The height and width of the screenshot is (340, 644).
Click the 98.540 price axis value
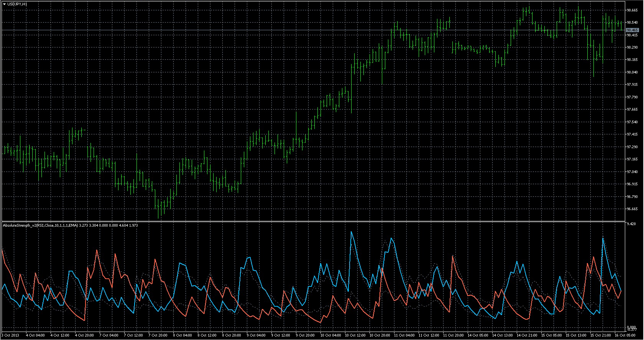632,23
